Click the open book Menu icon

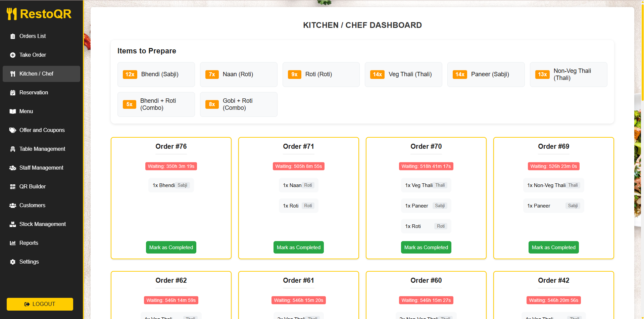pos(13,111)
